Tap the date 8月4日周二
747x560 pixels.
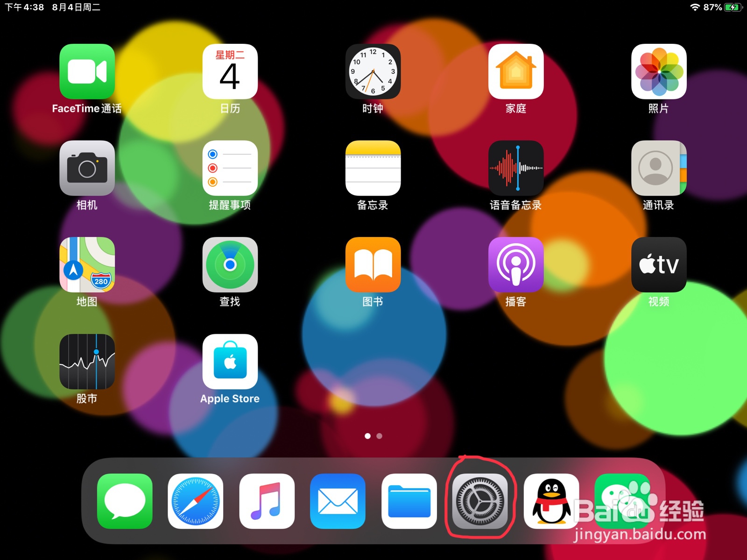pos(76,7)
